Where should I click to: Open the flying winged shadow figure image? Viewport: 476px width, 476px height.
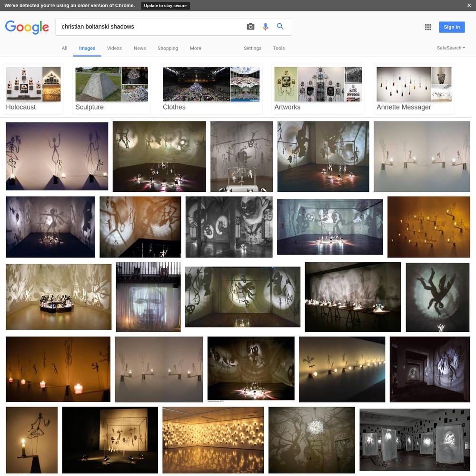(x=437, y=297)
